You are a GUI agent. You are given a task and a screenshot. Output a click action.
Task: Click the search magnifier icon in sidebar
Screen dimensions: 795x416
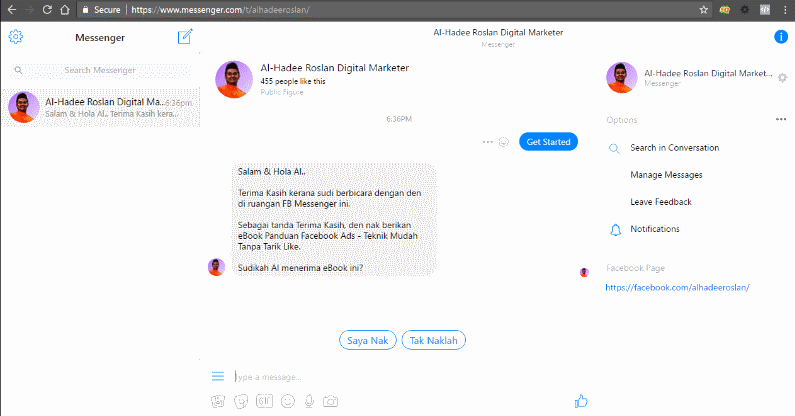point(18,70)
